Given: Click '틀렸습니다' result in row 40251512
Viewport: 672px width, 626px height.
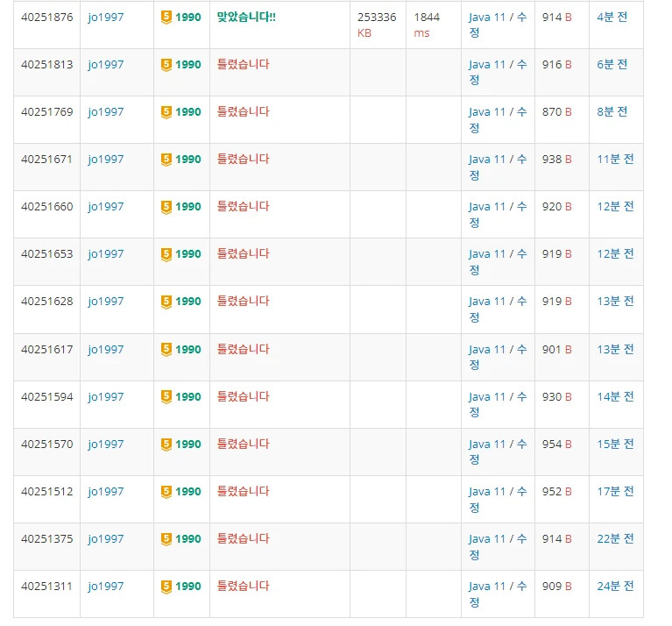Looking at the screenshot, I should [243, 492].
